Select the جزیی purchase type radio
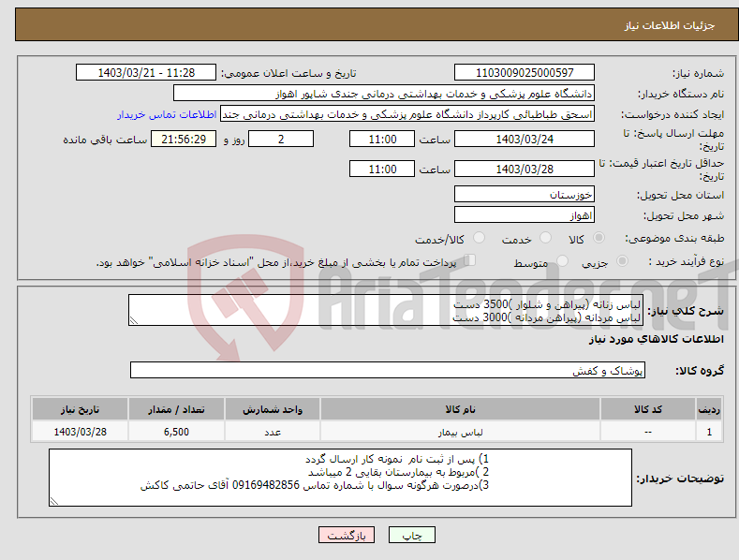 (623, 260)
